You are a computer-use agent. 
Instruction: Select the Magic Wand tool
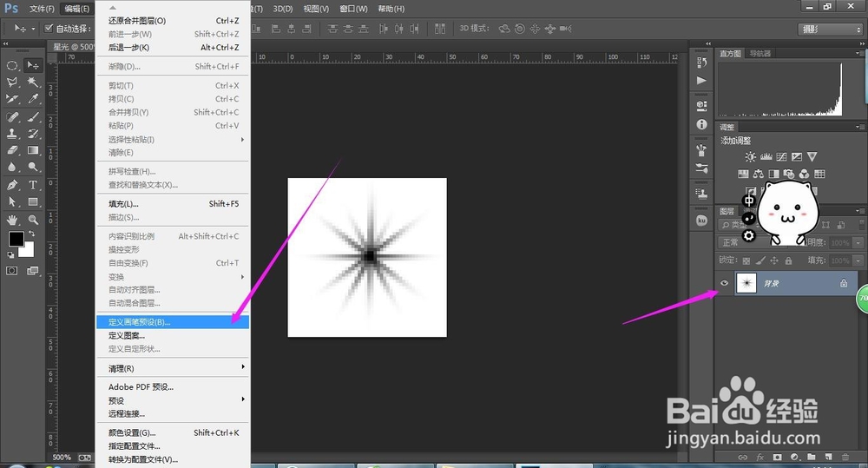pyautogui.click(x=33, y=82)
